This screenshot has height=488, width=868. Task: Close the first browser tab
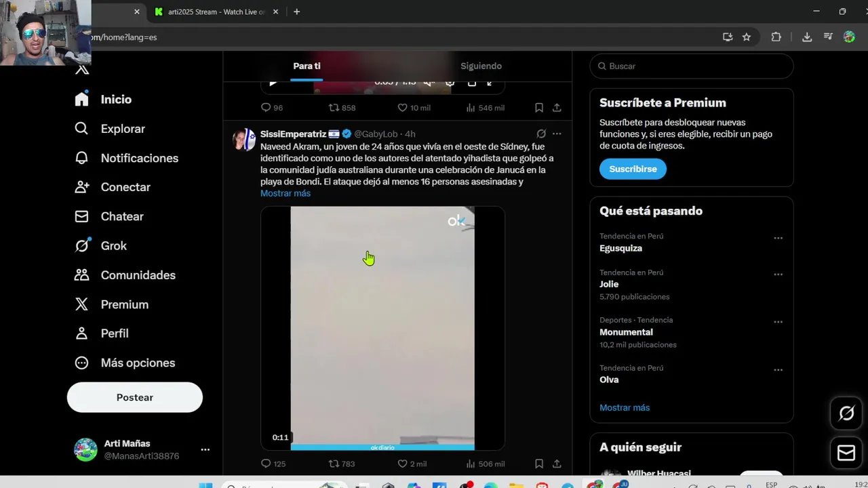136,12
